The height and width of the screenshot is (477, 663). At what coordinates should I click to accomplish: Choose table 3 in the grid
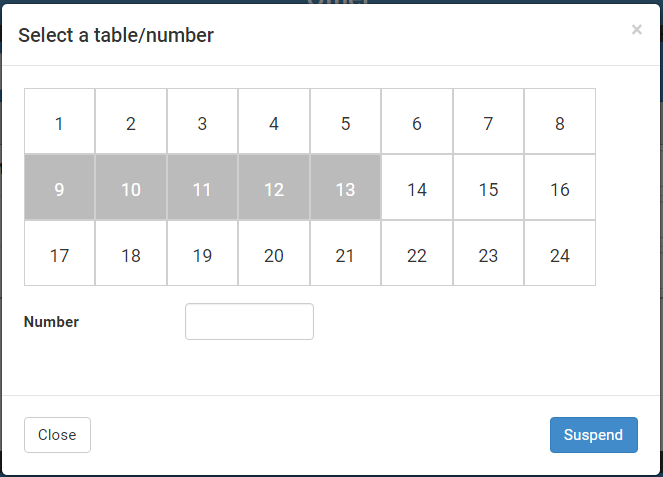coord(202,124)
